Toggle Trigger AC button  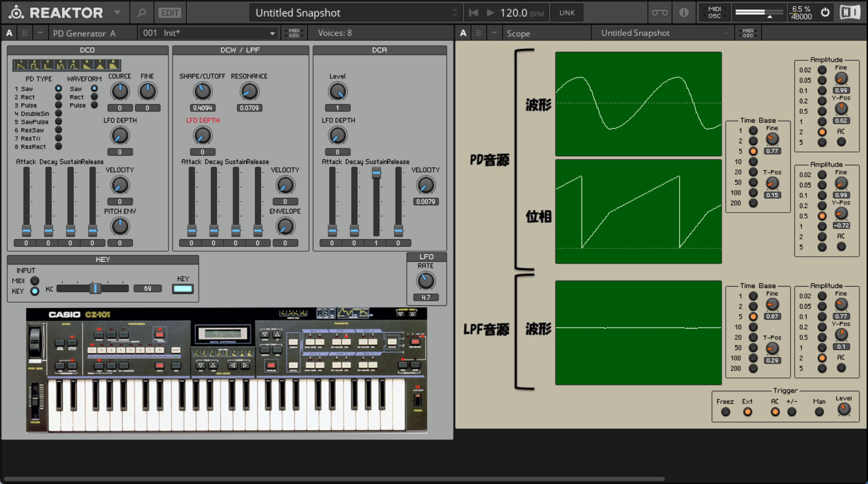(x=775, y=412)
